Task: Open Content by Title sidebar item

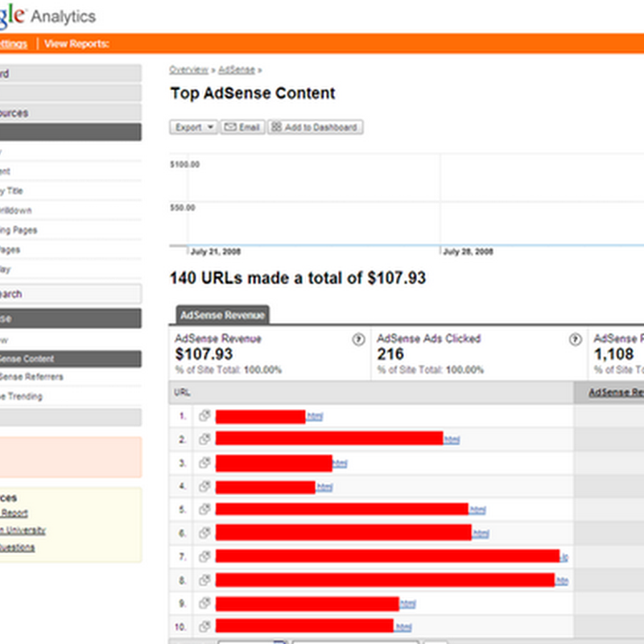Action: point(11,191)
